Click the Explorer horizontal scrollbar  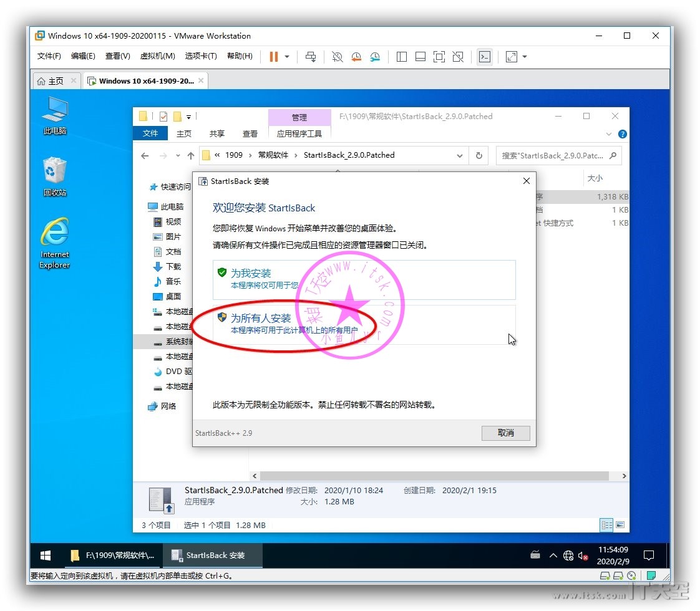click(x=434, y=476)
